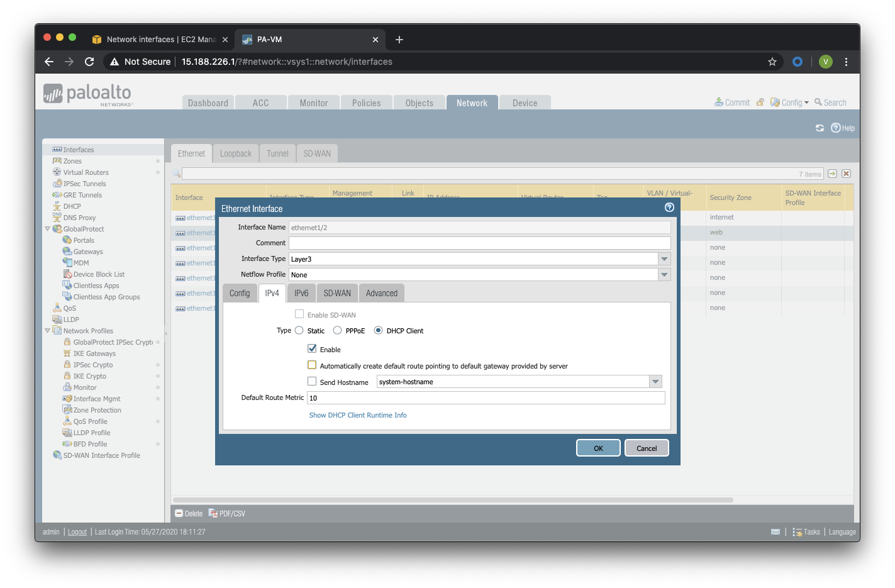This screenshot has height=588, width=895.
Task: Switch to the EC2 Network interfaces browser tab
Action: pos(159,40)
